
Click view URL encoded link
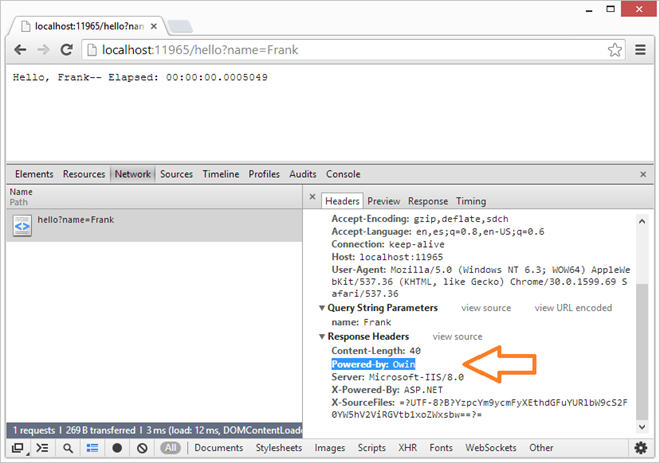pos(573,308)
